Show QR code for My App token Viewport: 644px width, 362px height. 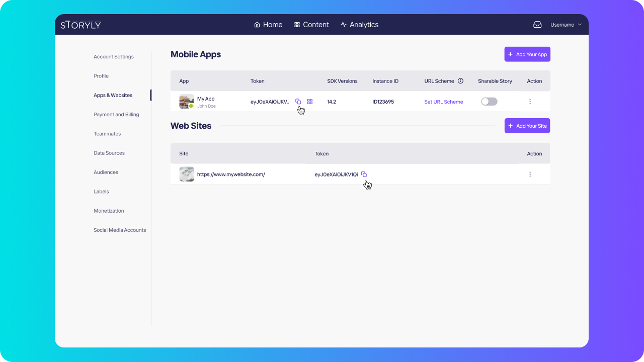pyautogui.click(x=310, y=102)
